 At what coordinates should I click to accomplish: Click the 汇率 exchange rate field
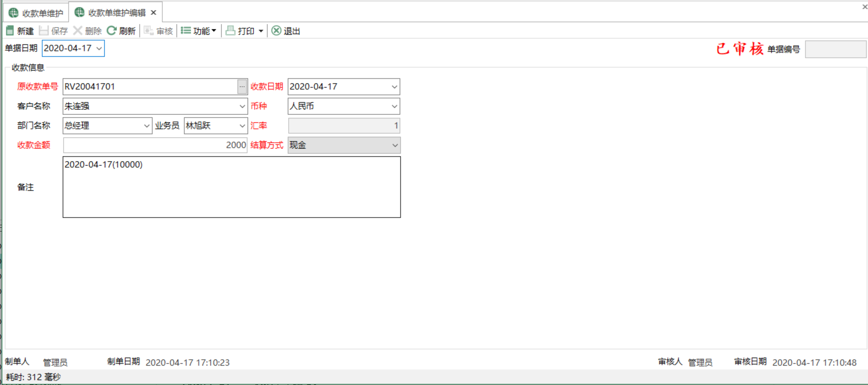(344, 126)
